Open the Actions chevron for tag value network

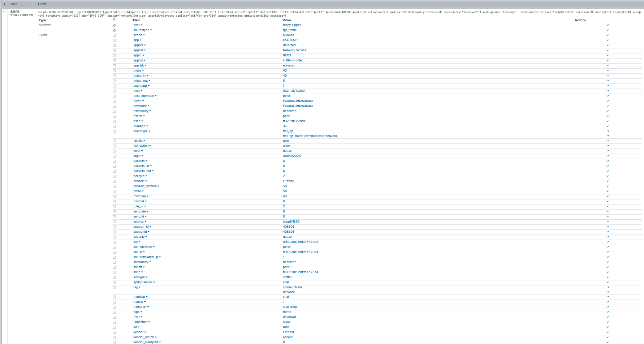(x=608, y=292)
